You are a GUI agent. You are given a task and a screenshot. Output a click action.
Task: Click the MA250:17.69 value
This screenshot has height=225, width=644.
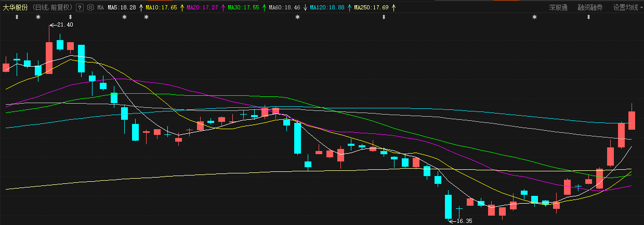(x=371, y=8)
